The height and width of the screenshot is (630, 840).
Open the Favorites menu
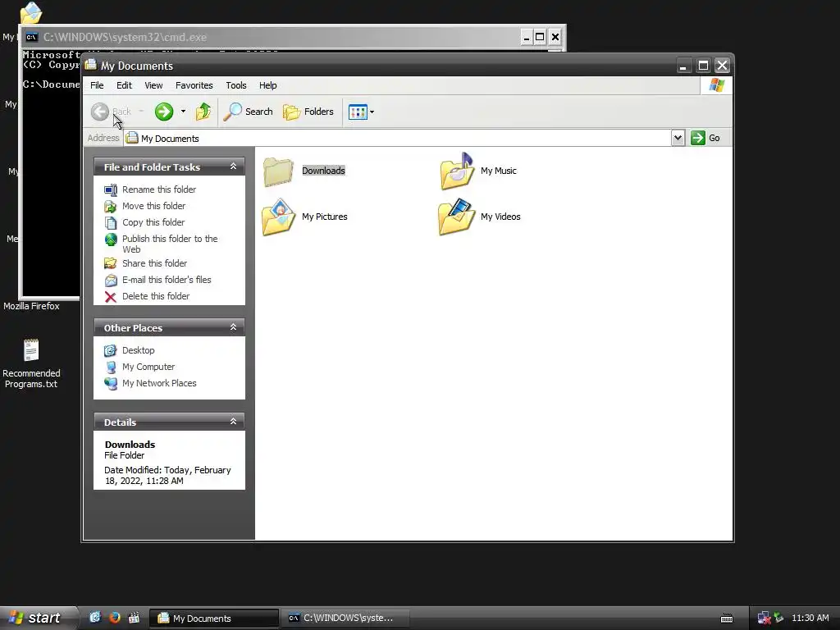click(194, 85)
